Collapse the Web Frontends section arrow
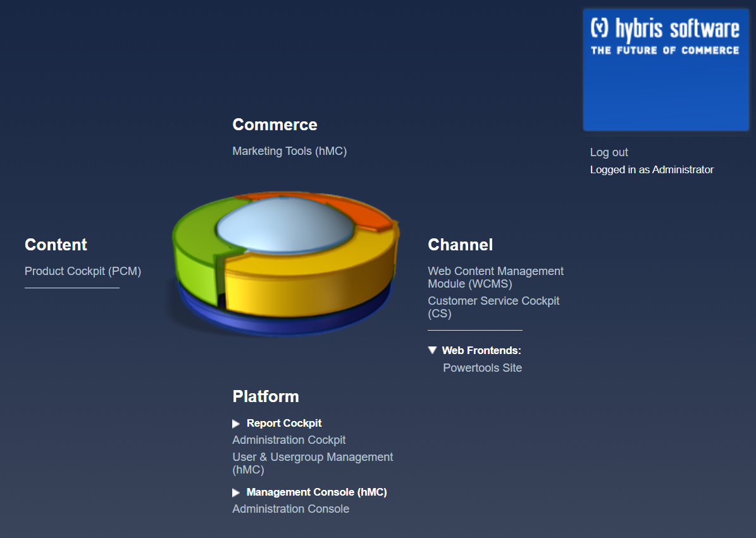This screenshot has height=538, width=756. [433, 350]
